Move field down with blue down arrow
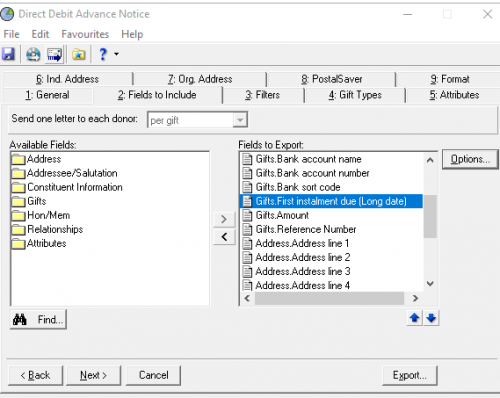 tap(431, 318)
